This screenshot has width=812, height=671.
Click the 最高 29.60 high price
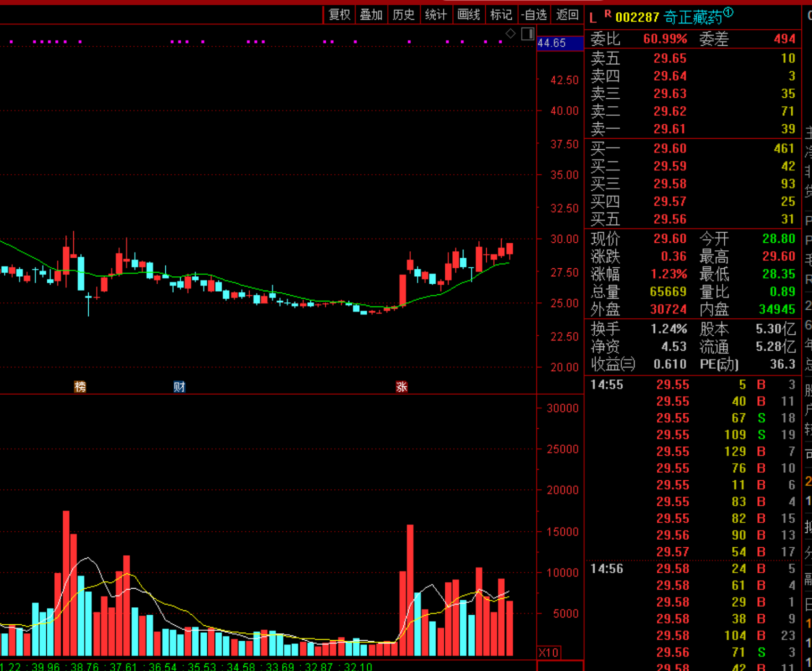779,256
